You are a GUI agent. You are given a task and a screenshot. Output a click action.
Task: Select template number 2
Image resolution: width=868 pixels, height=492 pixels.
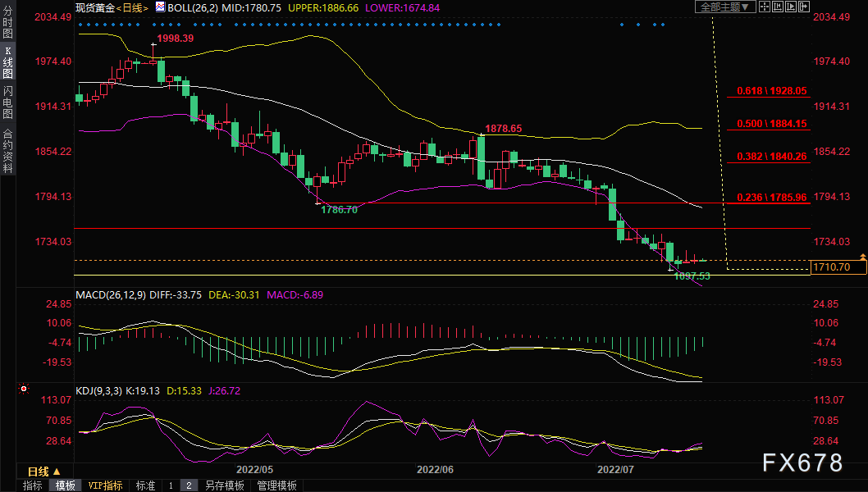(x=188, y=485)
